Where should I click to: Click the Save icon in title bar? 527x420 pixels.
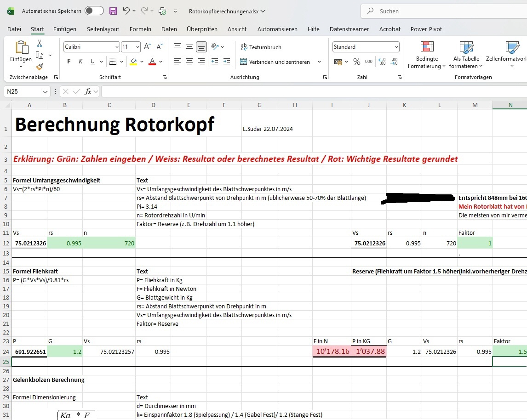click(x=113, y=11)
